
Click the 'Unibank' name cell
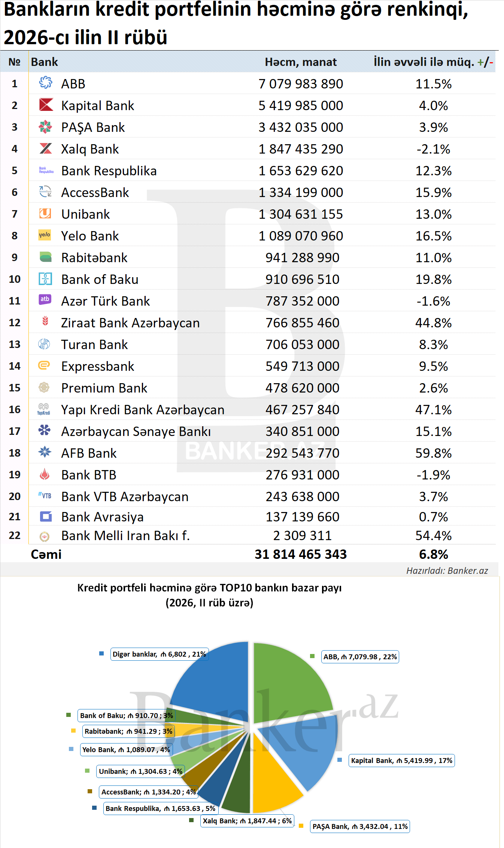(86, 214)
